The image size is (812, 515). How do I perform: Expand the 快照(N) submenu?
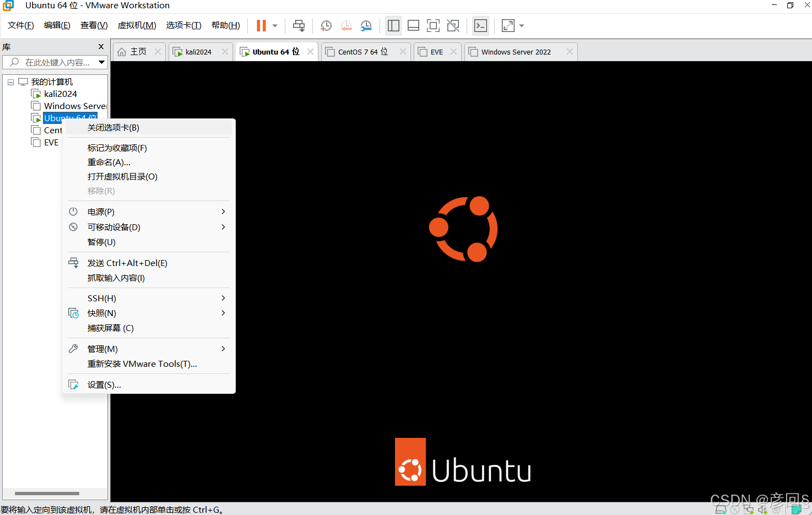pyautogui.click(x=148, y=313)
